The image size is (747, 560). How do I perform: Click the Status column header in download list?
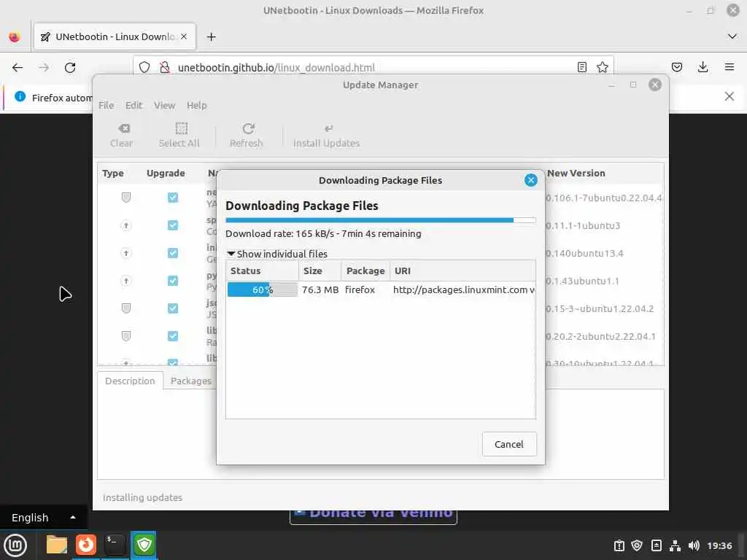(x=263, y=271)
